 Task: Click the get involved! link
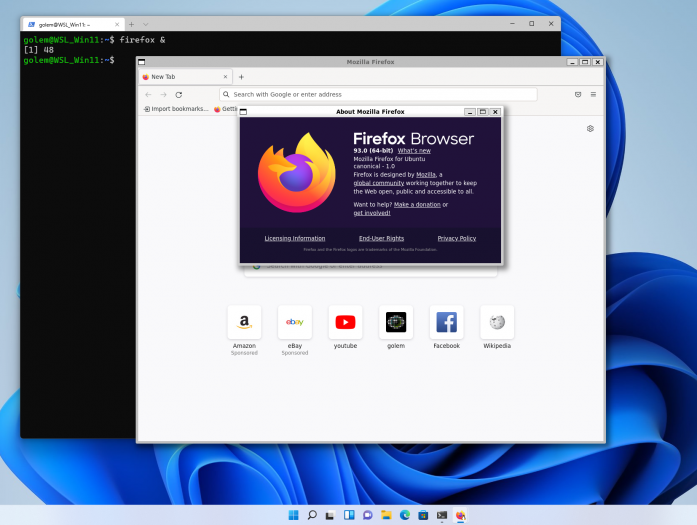372,213
